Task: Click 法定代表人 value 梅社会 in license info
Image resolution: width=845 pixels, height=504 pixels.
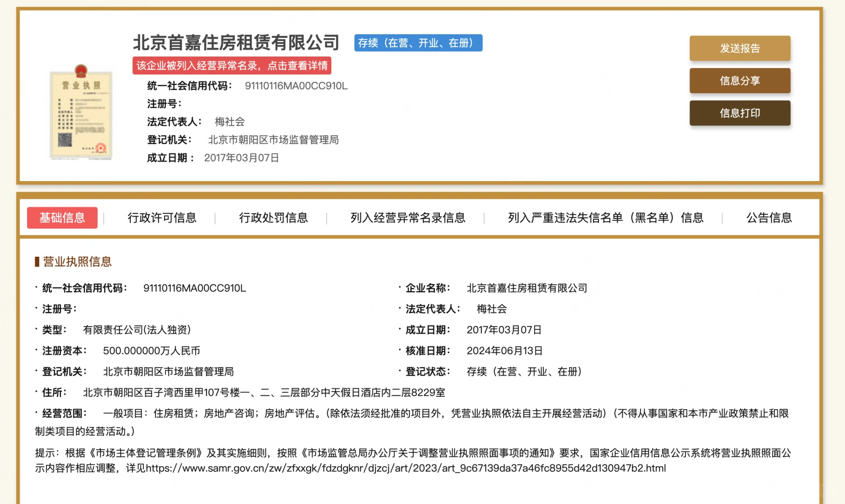Action: tap(492, 309)
